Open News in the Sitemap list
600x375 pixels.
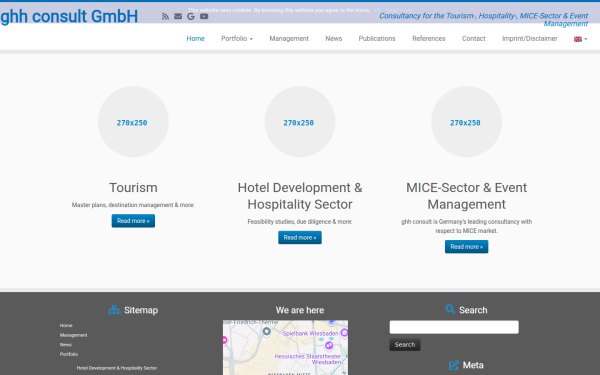pyautogui.click(x=65, y=345)
